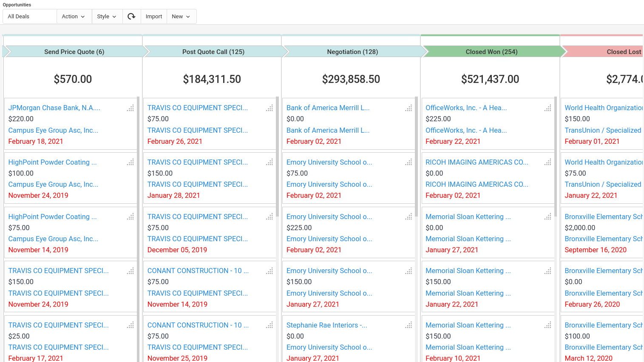Open Bank of America Merrill L... deal title link
The height and width of the screenshot is (362, 644).
pyautogui.click(x=328, y=108)
